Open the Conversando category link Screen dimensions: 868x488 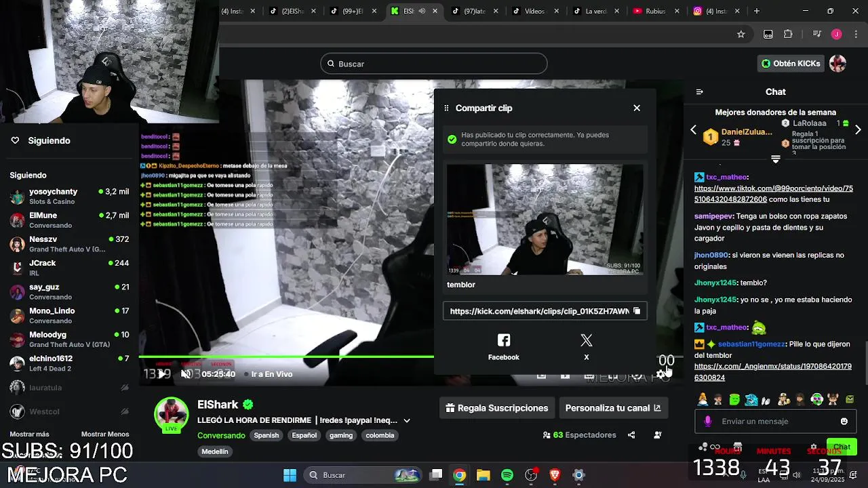click(x=221, y=435)
